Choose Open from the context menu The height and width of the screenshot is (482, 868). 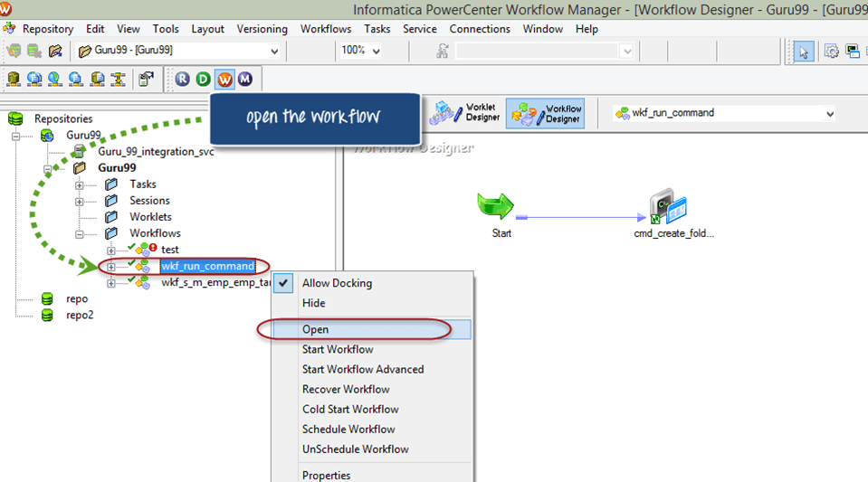tap(371, 329)
